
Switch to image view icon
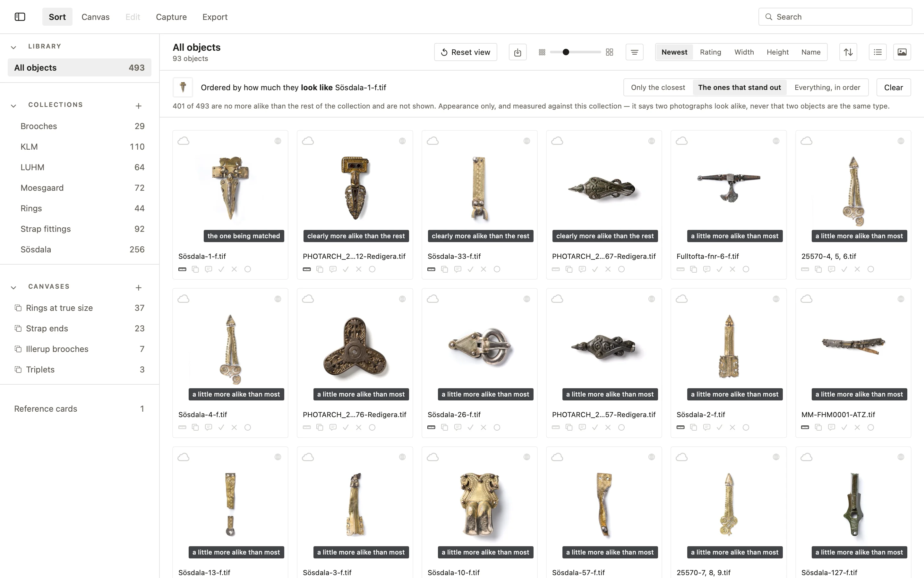click(x=902, y=52)
